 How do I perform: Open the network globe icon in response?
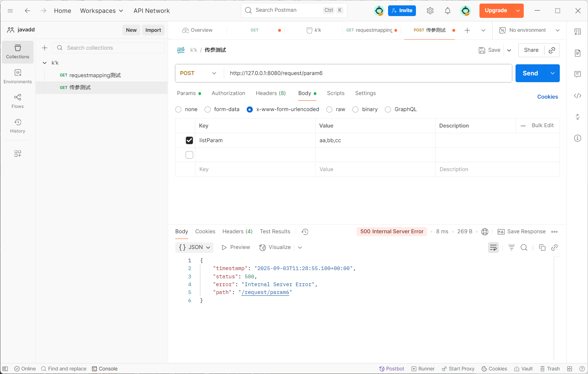(x=485, y=232)
